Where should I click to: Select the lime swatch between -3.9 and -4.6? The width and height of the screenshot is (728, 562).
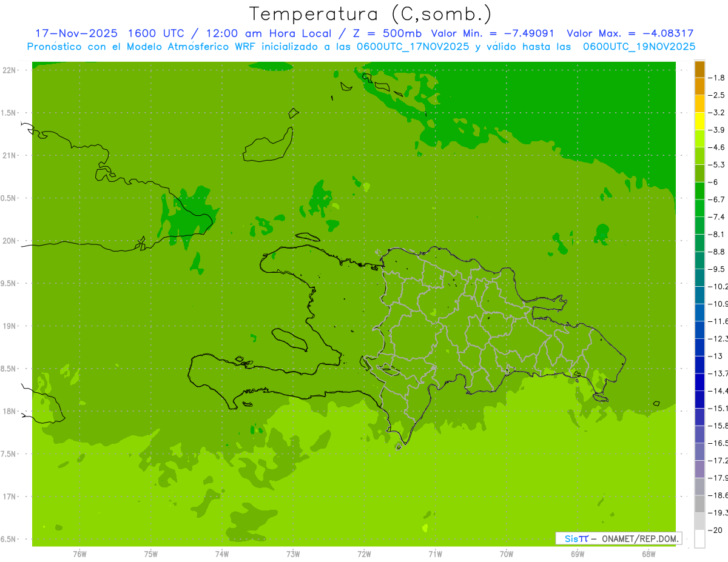point(699,138)
